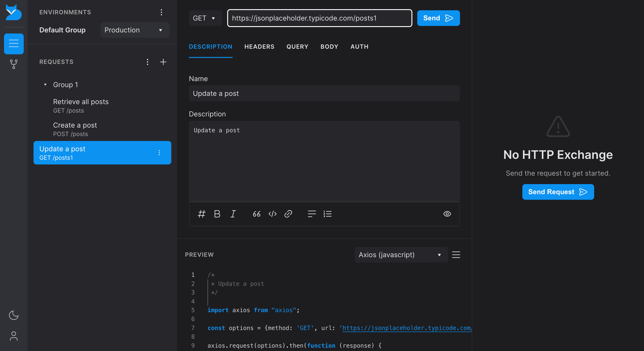This screenshot has height=351, width=644.
Task: Click warning triangle icon
Action: [x=558, y=126]
